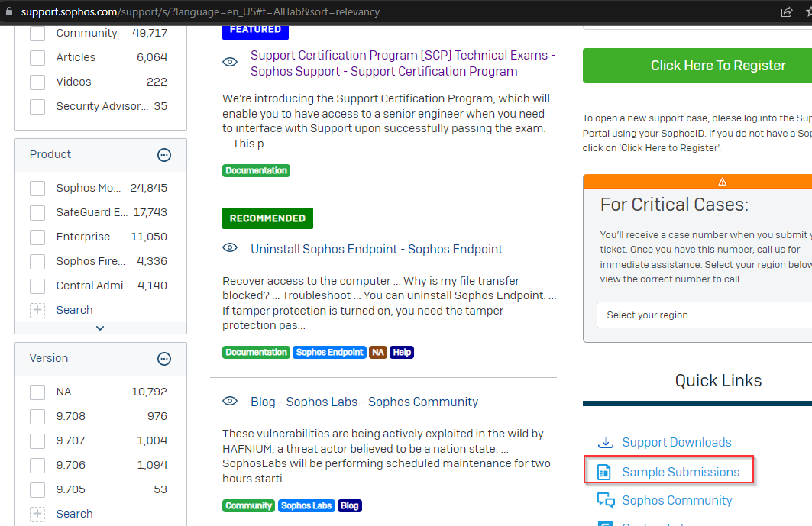Click the Product facet header
This screenshot has width=812, height=526.
tap(101, 155)
